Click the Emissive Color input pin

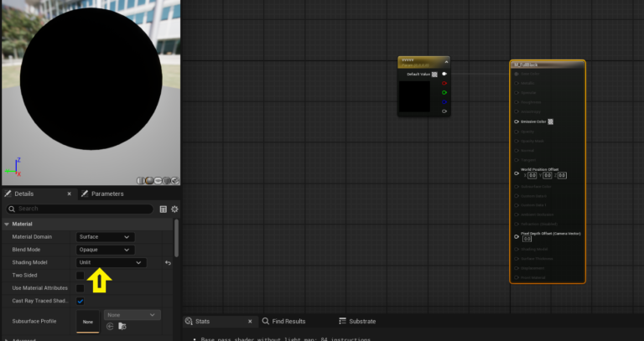click(x=515, y=121)
